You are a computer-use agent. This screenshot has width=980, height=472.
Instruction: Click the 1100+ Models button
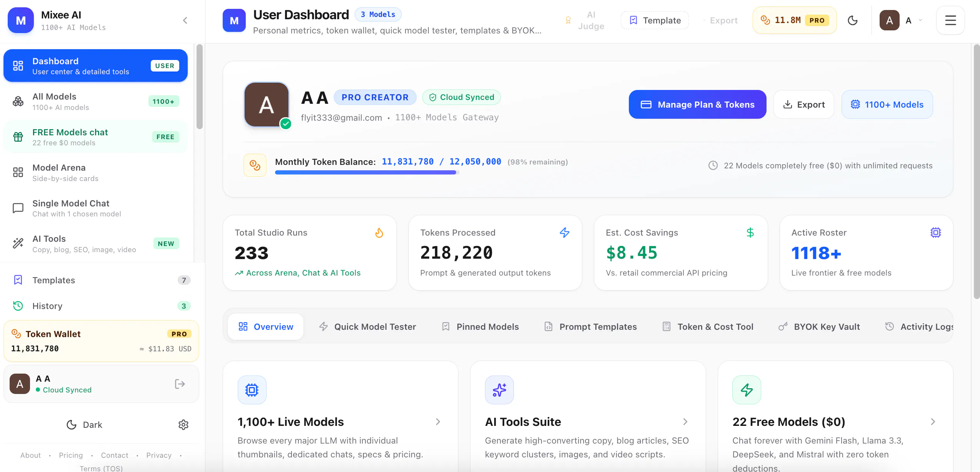(887, 105)
